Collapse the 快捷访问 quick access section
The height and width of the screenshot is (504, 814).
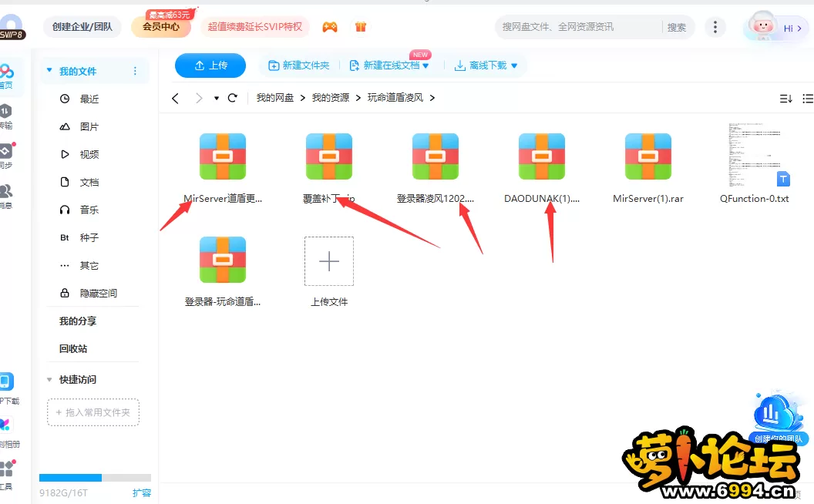click(49, 379)
